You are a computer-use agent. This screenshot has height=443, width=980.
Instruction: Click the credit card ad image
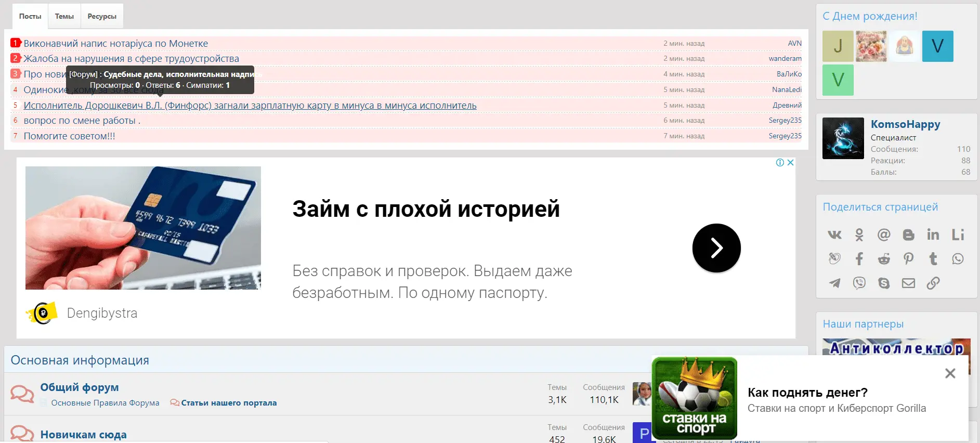pyautogui.click(x=143, y=228)
